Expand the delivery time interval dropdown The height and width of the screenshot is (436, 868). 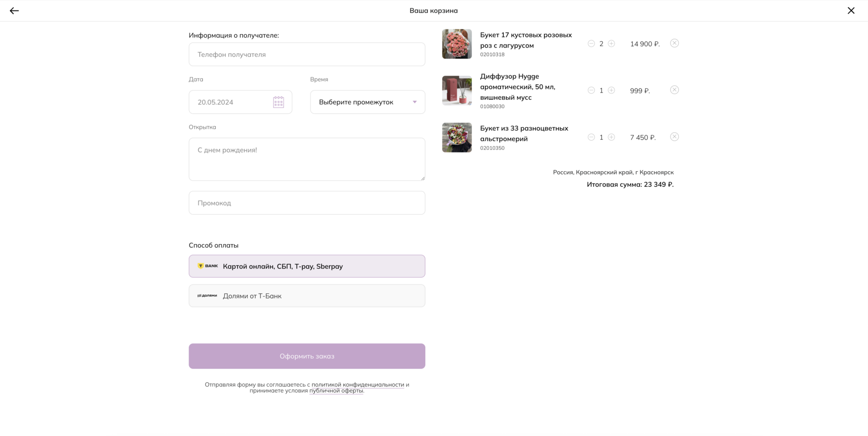[x=367, y=102]
